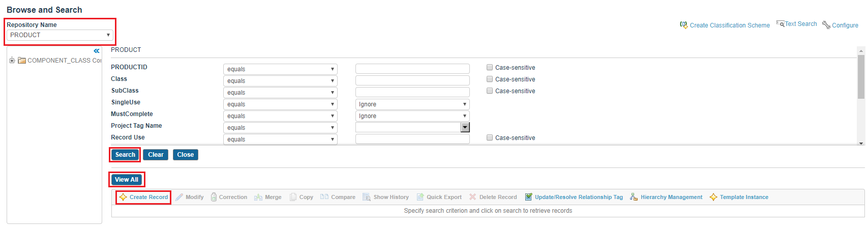Open the Repository Name dropdown

pos(60,35)
